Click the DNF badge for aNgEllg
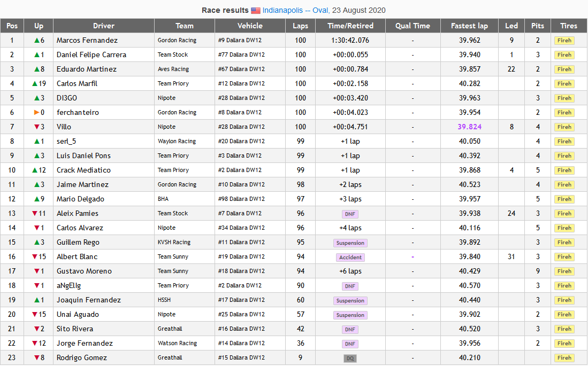 [350, 286]
